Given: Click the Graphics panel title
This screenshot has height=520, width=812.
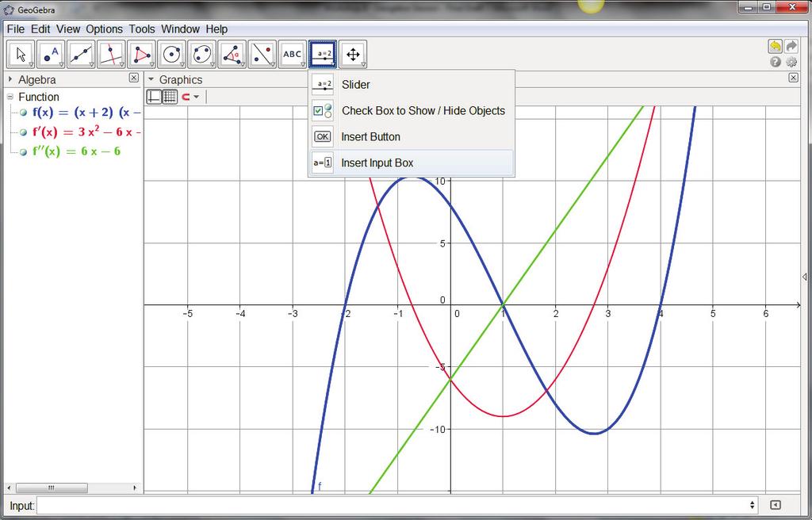Looking at the screenshot, I should click(x=180, y=80).
